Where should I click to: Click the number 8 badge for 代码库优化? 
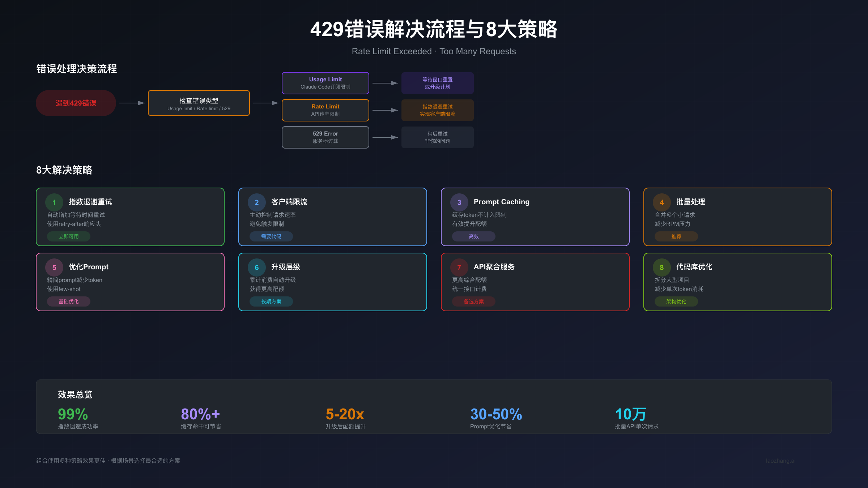click(662, 267)
